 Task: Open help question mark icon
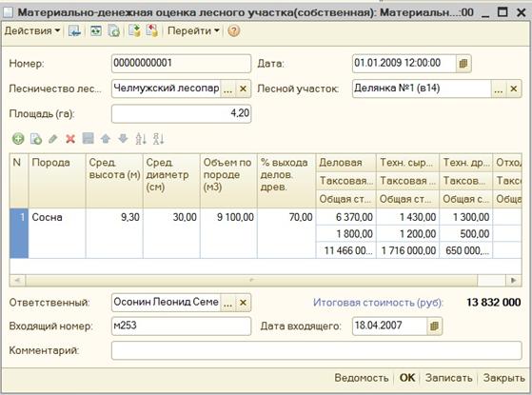(234, 30)
